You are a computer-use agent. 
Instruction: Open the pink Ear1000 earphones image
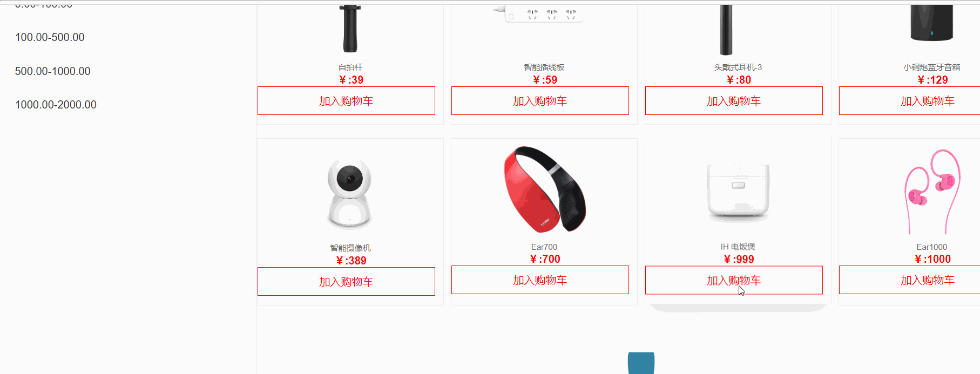tap(932, 191)
